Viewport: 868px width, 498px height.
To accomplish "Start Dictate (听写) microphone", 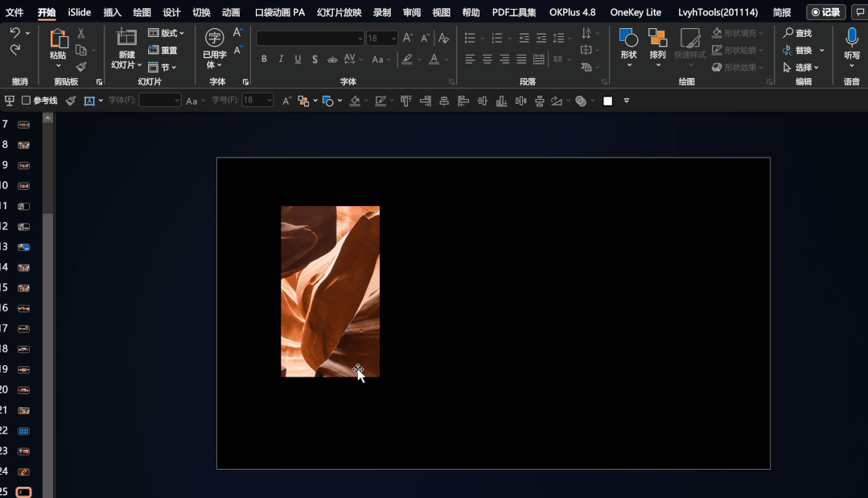I will click(851, 38).
